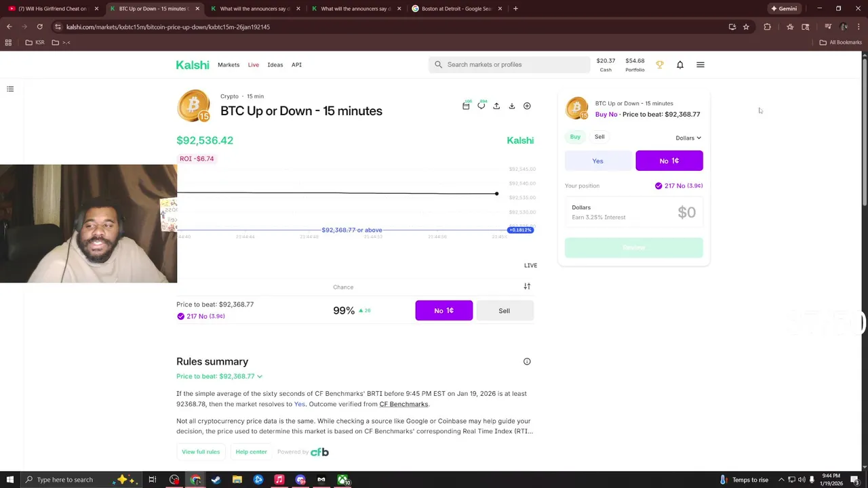The width and height of the screenshot is (868, 488).
Task: Go to the Live section
Action: pos(253,65)
